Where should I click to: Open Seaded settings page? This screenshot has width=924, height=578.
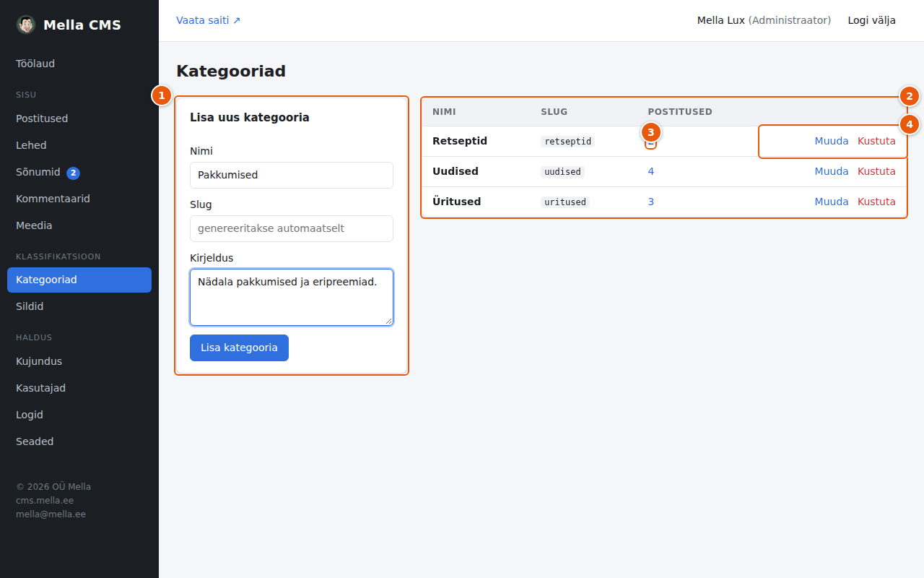pyautogui.click(x=79, y=441)
